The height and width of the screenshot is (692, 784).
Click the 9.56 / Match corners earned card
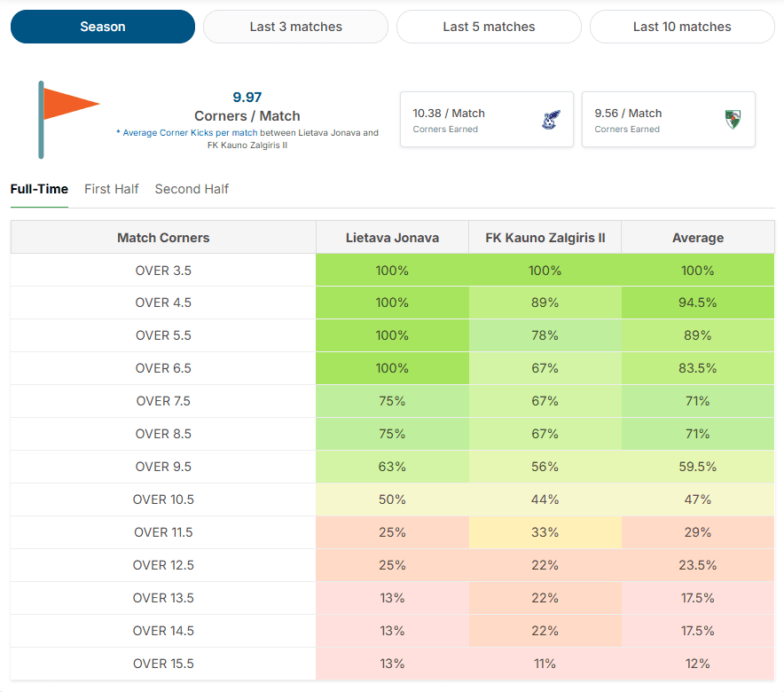(x=669, y=120)
